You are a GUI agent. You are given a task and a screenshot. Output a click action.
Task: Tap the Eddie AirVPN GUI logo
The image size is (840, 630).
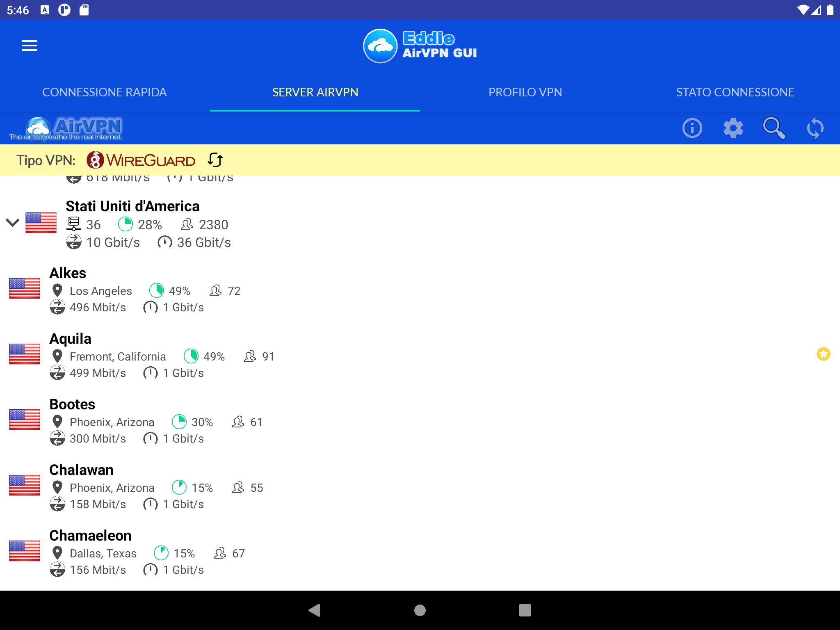(x=420, y=46)
